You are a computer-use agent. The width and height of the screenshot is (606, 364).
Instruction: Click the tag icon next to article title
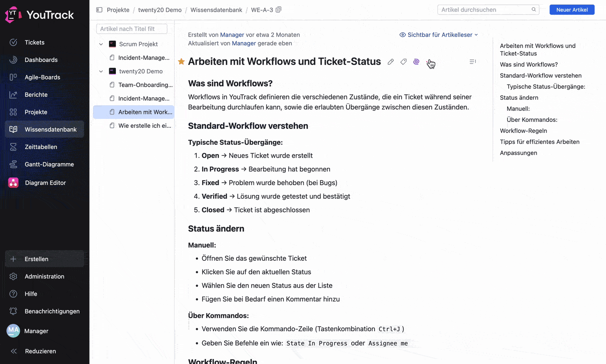click(403, 62)
